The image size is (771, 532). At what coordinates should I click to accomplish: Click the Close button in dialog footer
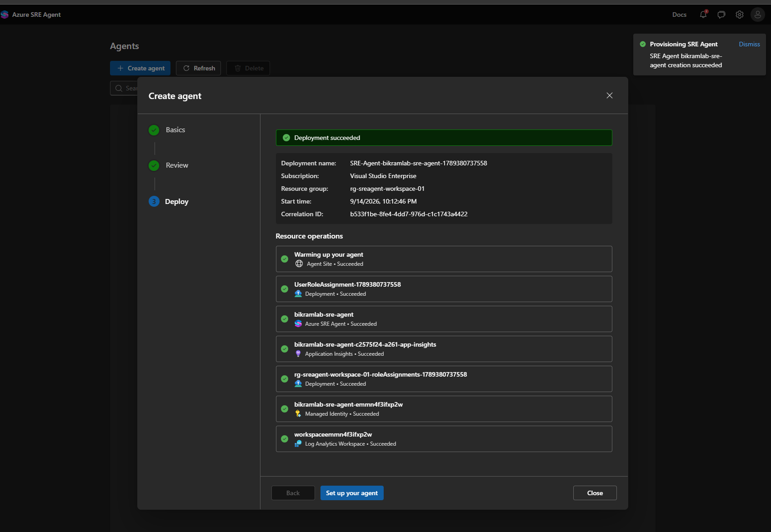[595, 493]
